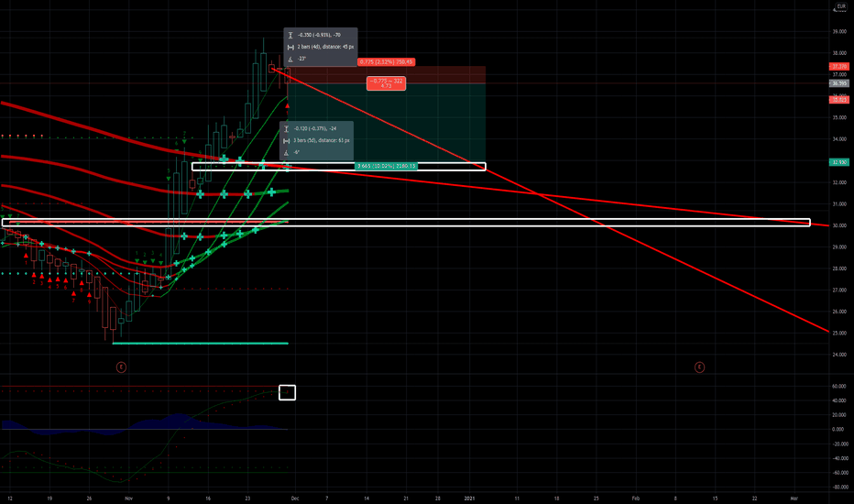The height and width of the screenshot is (504, 854).
Task: Click 31.000 on the price axis
Action: 839,204
